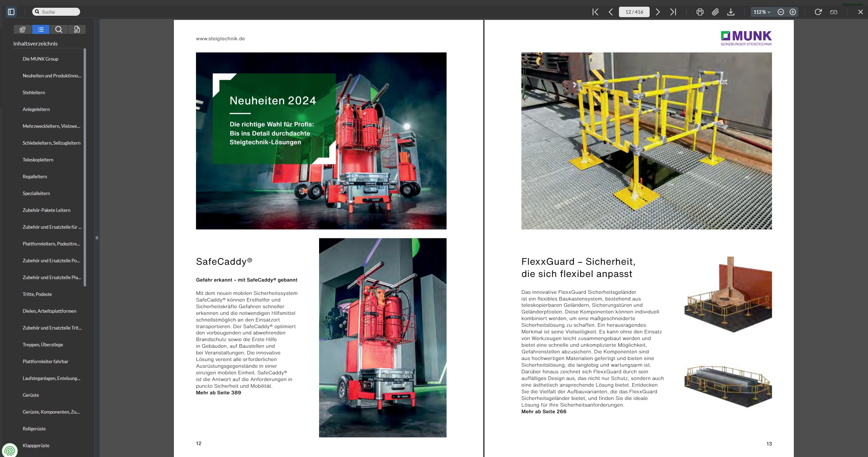Click the SafeCaddy® heading
Screen dimensions: 868x457
[x=224, y=262]
